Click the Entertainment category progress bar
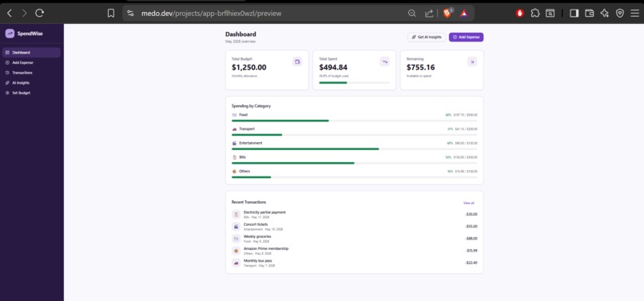 355,149
